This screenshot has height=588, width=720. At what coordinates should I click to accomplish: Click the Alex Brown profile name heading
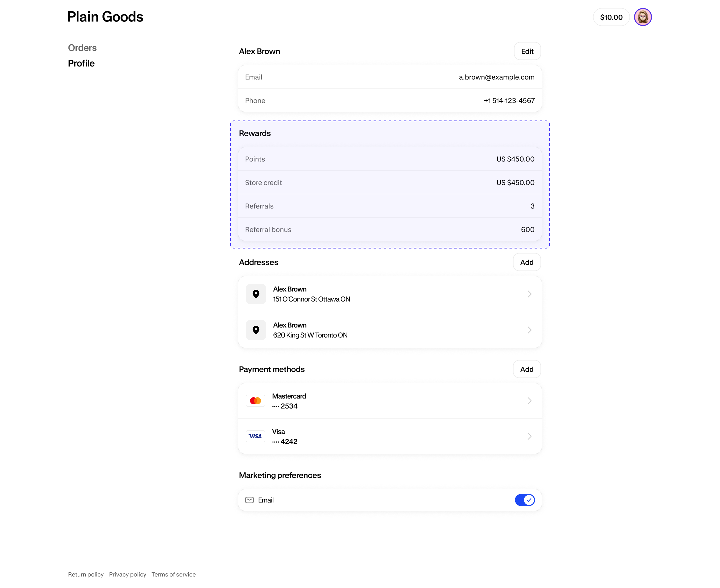click(x=259, y=51)
